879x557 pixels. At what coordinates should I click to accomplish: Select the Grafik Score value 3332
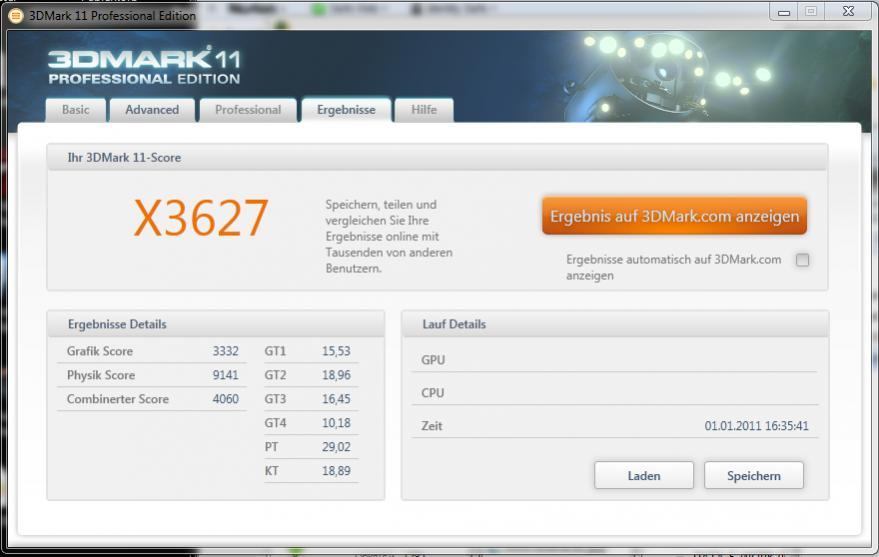(225, 351)
